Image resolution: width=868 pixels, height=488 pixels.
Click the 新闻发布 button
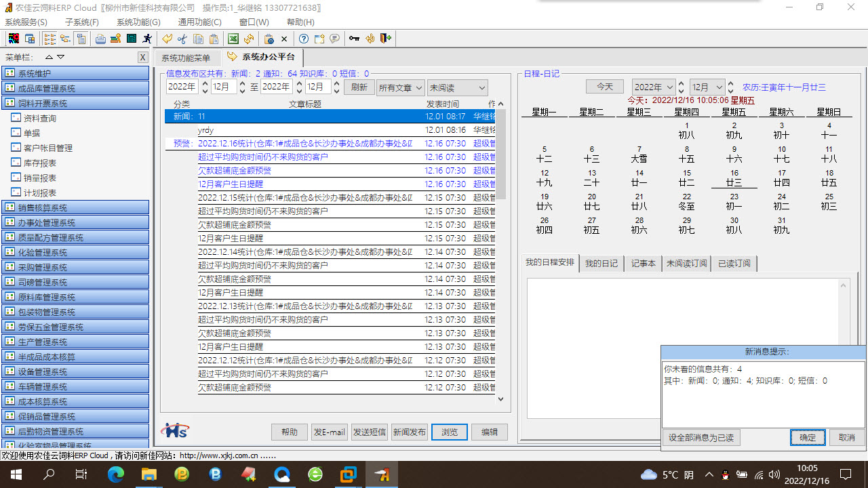(x=410, y=432)
